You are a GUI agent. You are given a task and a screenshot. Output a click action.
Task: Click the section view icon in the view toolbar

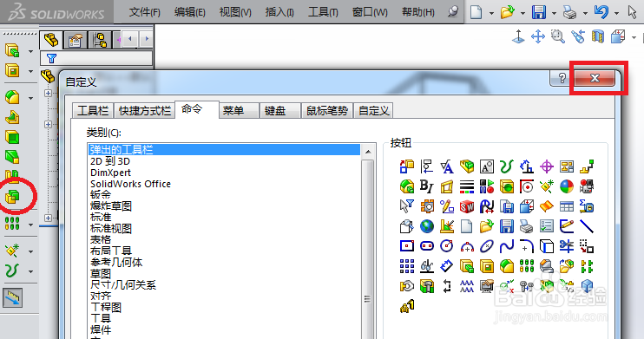pyautogui.click(x=598, y=36)
